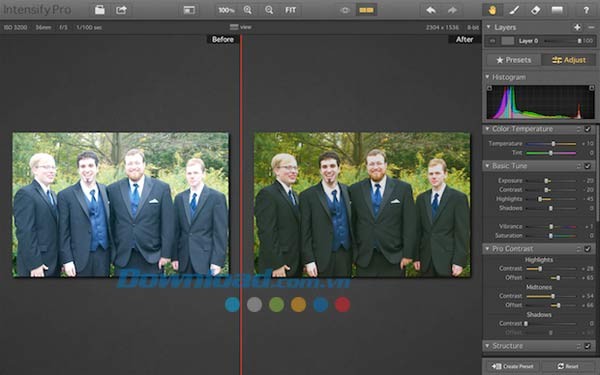Adjust the Vibrance slider
The height and width of the screenshot is (375, 600).
pos(551,227)
